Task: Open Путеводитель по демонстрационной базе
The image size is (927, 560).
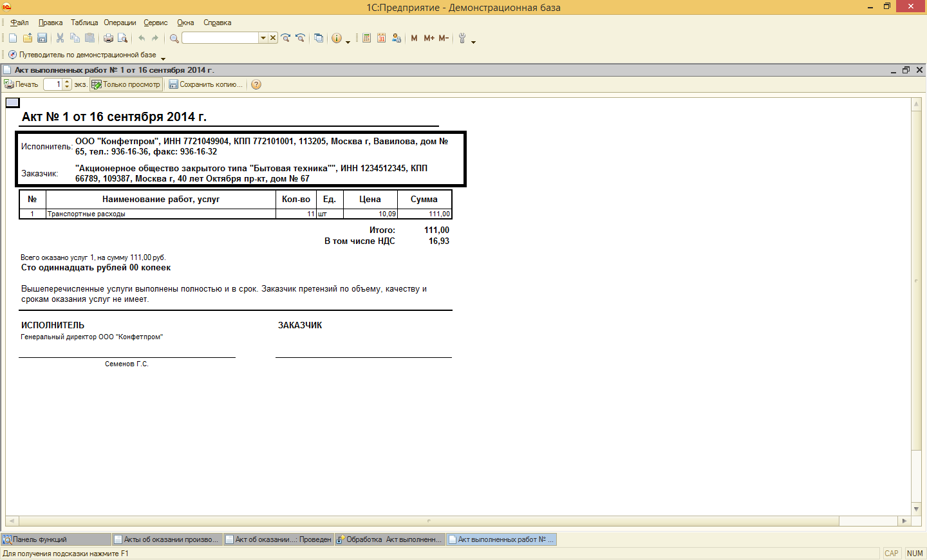Action: [x=82, y=55]
